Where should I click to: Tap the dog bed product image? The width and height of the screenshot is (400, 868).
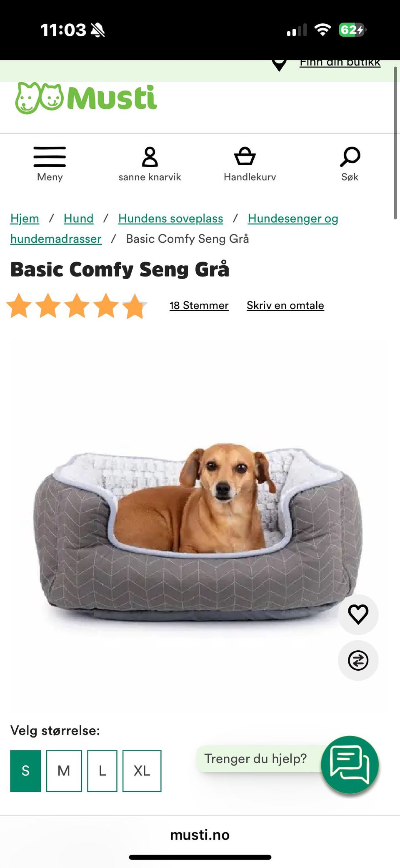click(198, 532)
